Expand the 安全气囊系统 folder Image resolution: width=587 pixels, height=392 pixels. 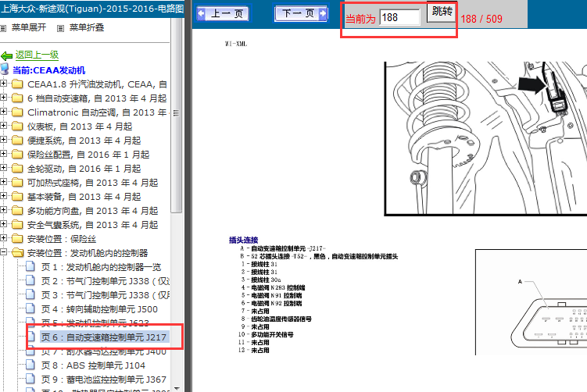[x=3, y=223]
